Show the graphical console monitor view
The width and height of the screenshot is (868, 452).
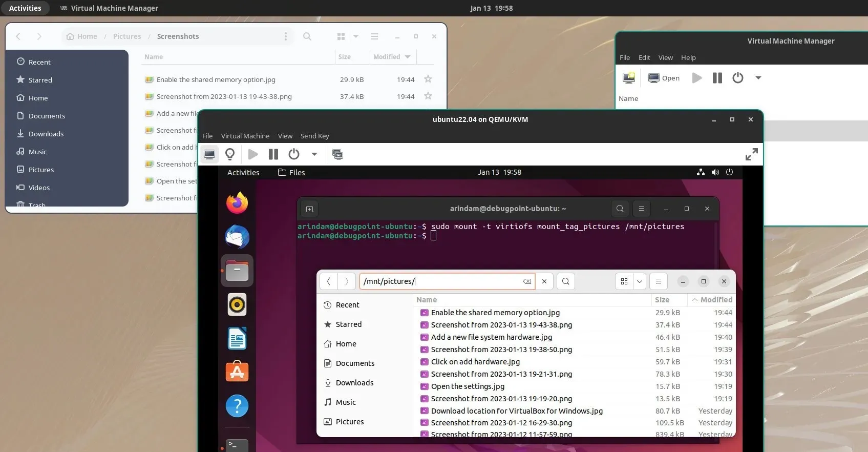tap(209, 154)
